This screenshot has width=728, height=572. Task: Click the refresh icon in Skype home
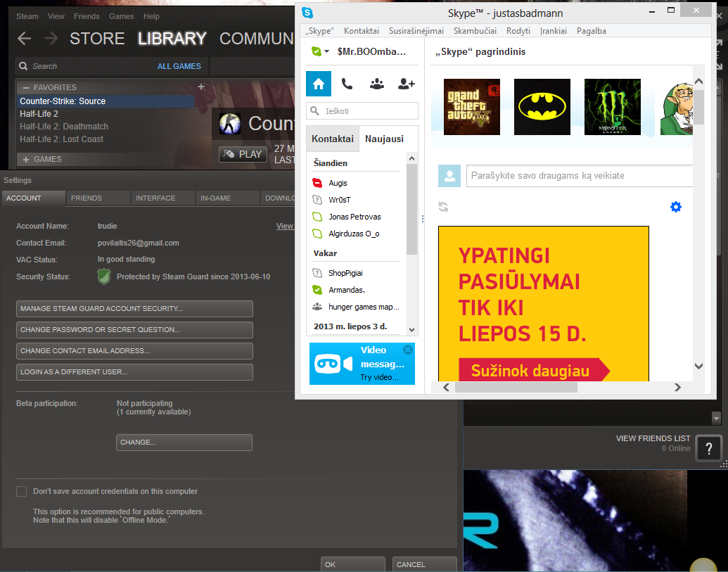443,207
